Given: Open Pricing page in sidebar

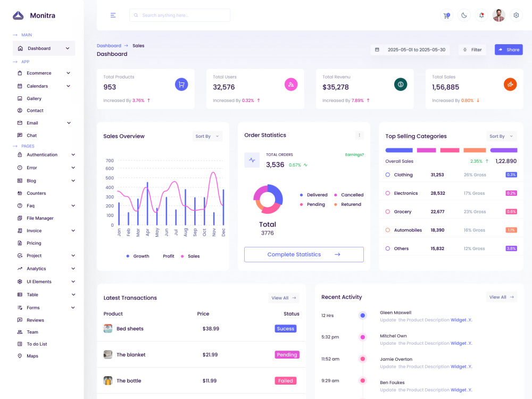Looking at the screenshot, I should point(34,243).
